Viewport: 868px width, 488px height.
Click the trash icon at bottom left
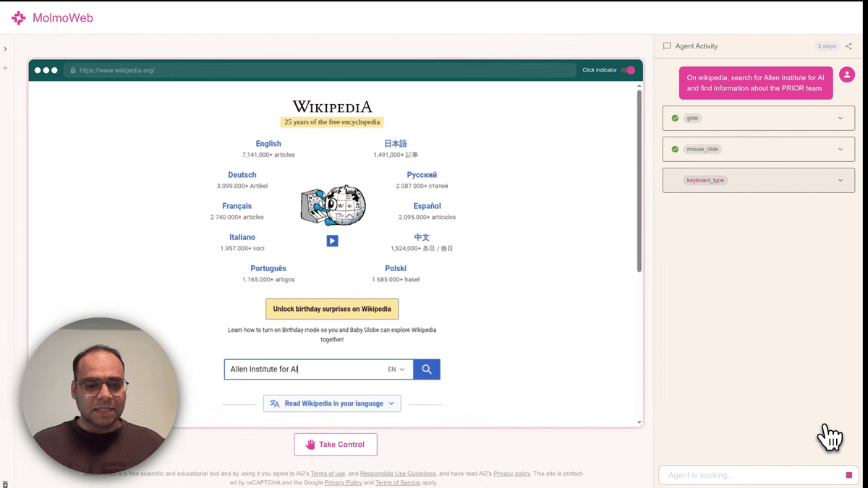pyautogui.click(x=5, y=484)
